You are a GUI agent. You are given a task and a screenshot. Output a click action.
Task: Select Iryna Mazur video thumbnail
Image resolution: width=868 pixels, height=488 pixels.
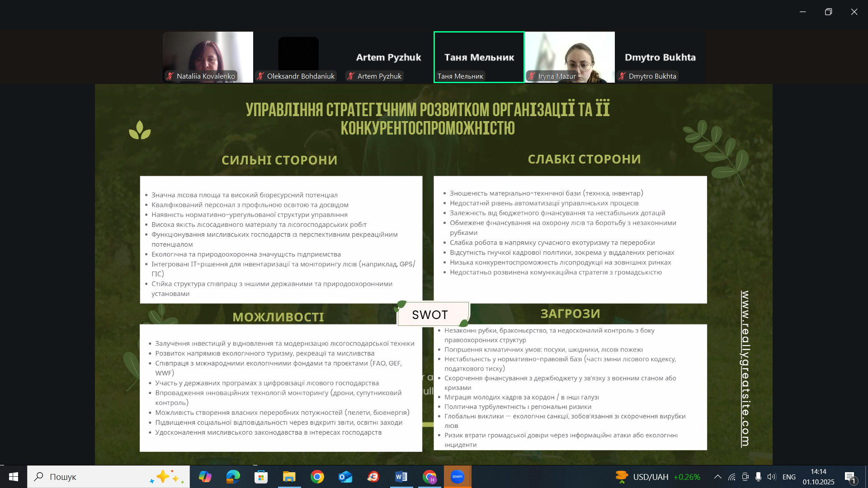pyautogui.click(x=569, y=57)
